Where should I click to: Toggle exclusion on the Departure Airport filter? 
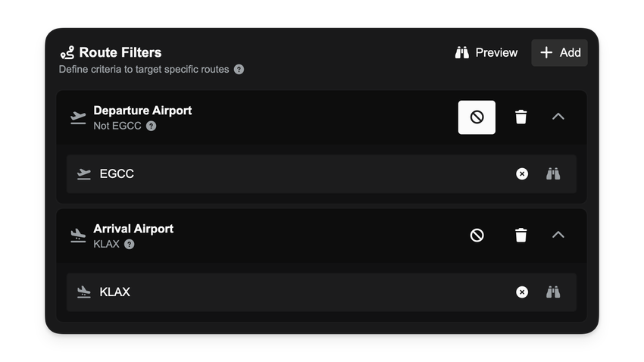click(477, 117)
